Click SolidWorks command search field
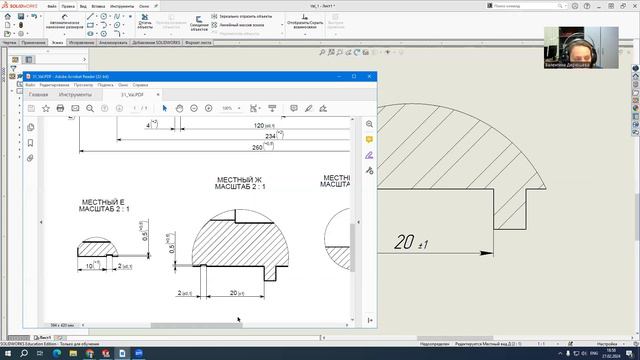 pos(526,6)
